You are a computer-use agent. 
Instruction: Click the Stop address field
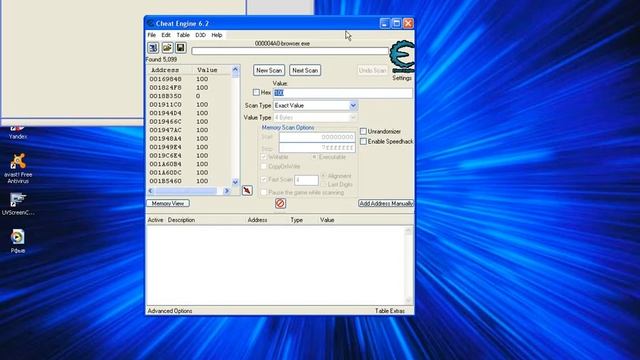pos(317,147)
